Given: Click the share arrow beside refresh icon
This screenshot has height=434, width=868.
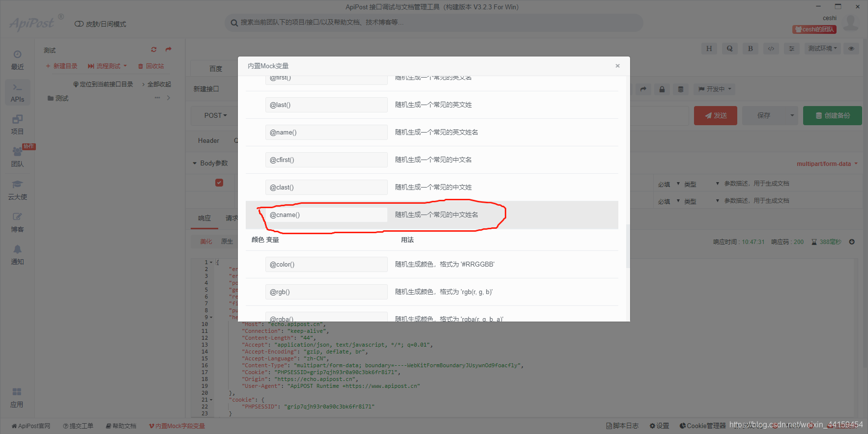Looking at the screenshot, I should coord(169,50).
